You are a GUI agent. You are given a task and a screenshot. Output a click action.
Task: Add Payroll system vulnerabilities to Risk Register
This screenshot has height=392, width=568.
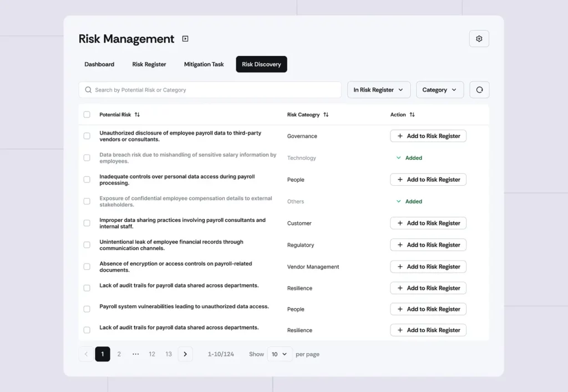(428, 309)
